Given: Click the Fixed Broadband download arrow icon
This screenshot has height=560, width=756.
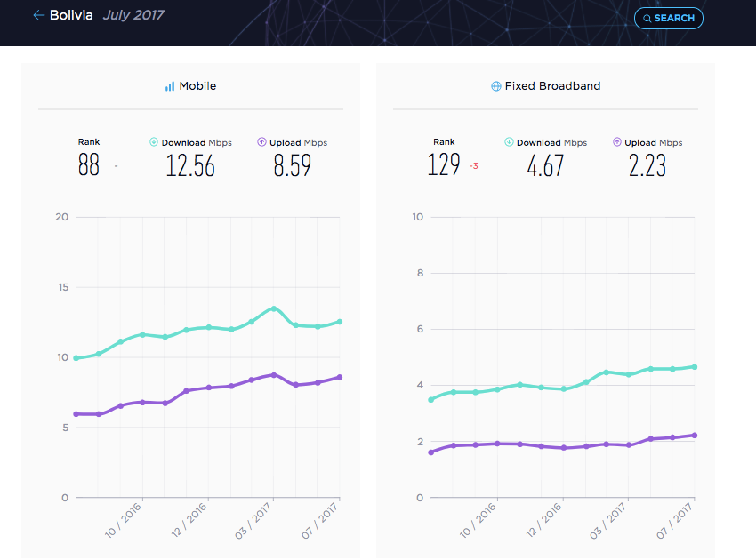Looking at the screenshot, I should tap(509, 141).
